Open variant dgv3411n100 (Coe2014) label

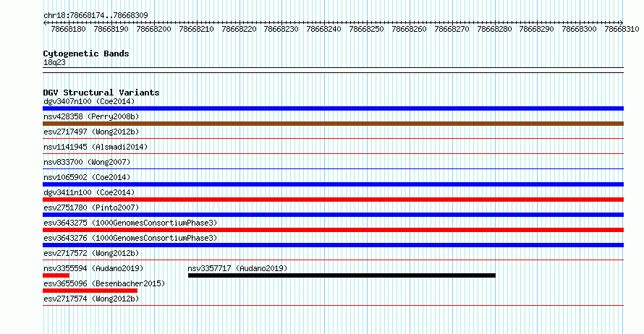click(x=89, y=192)
